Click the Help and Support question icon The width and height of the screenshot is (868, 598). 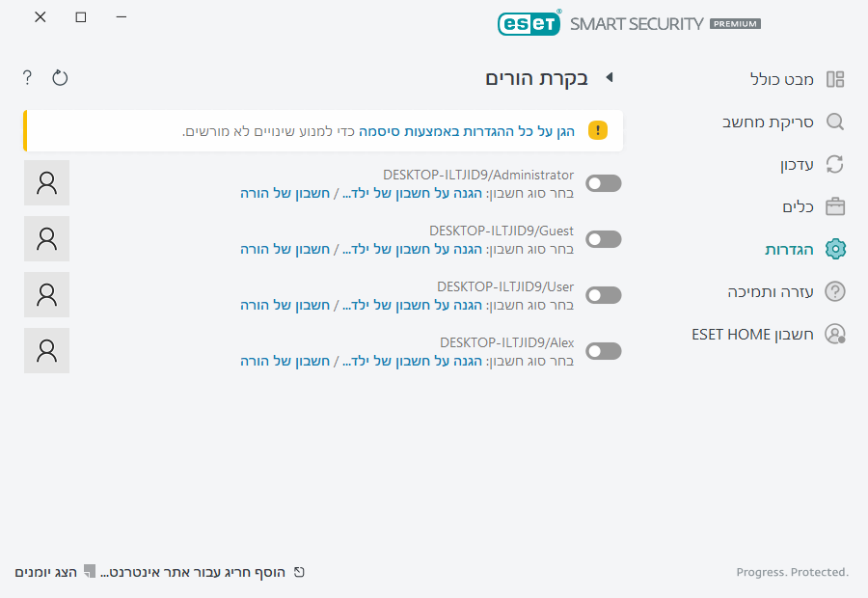point(835,291)
